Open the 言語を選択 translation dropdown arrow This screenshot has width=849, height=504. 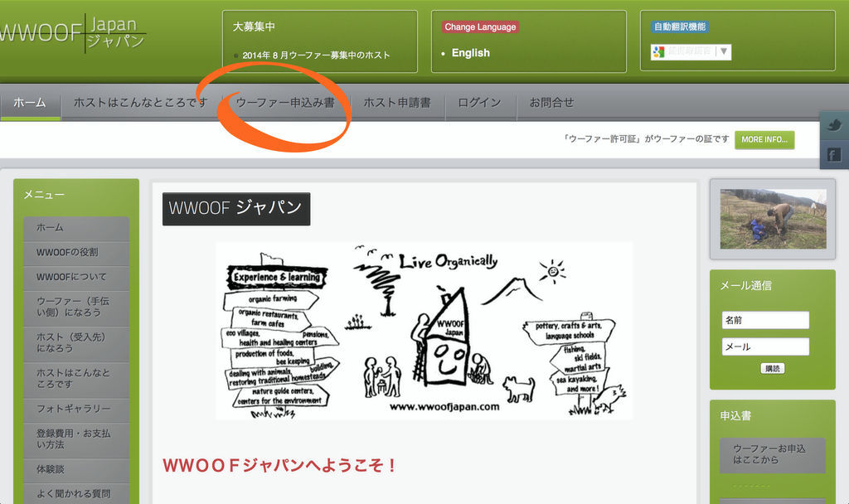(725, 51)
